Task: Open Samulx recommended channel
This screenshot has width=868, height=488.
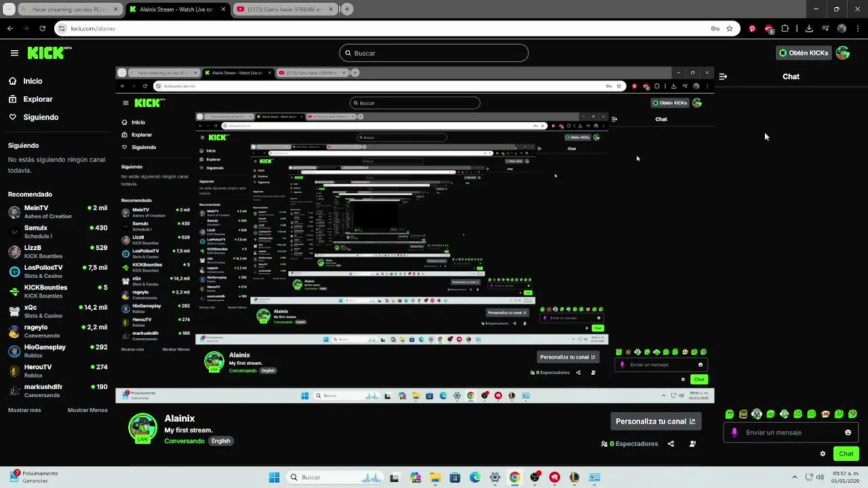Action: click(58, 232)
